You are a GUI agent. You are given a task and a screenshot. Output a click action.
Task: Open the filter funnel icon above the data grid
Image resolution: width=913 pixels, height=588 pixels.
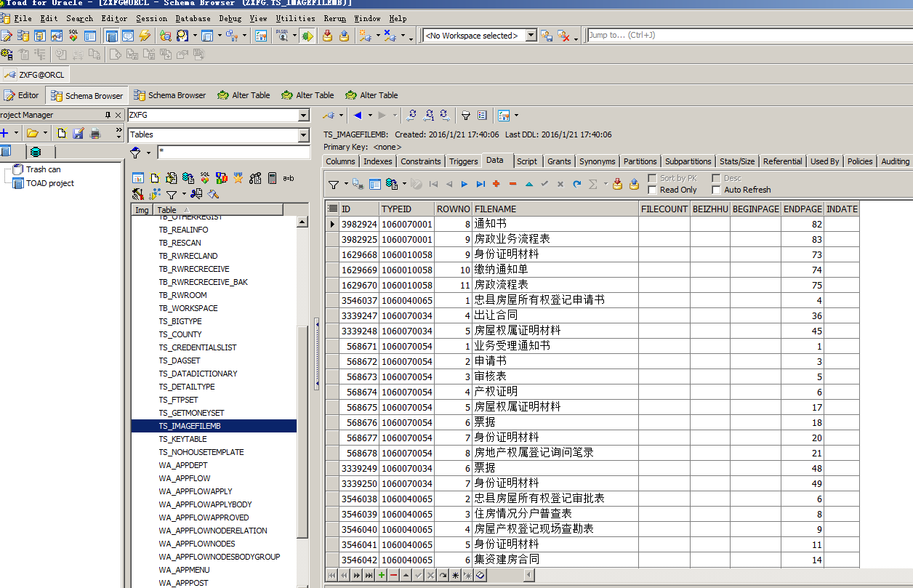click(333, 184)
